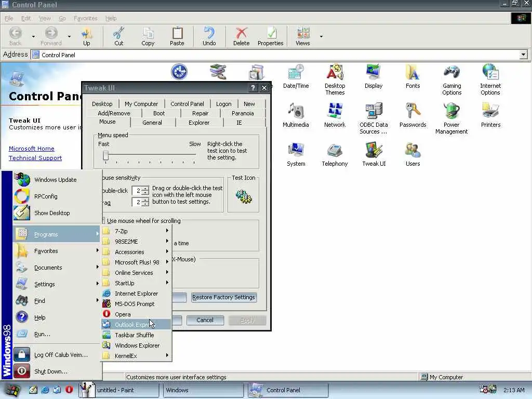Click the Paste toolbar button

(177, 36)
